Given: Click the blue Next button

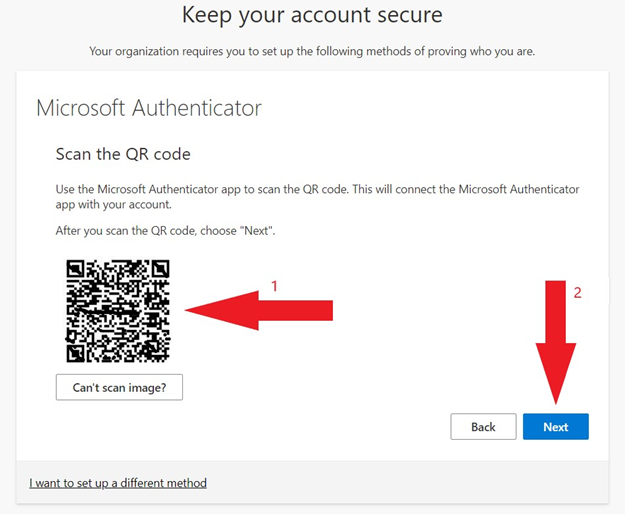Looking at the screenshot, I should pyautogui.click(x=556, y=426).
